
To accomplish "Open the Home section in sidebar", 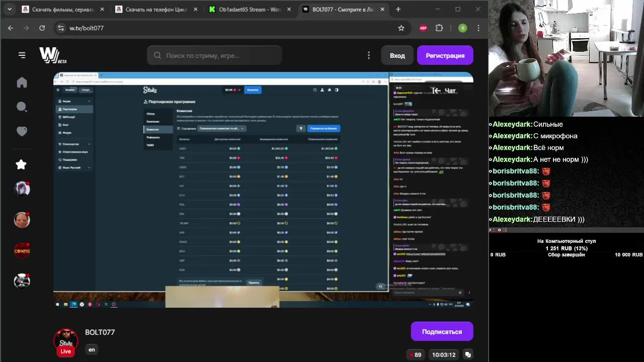I will click(x=22, y=82).
